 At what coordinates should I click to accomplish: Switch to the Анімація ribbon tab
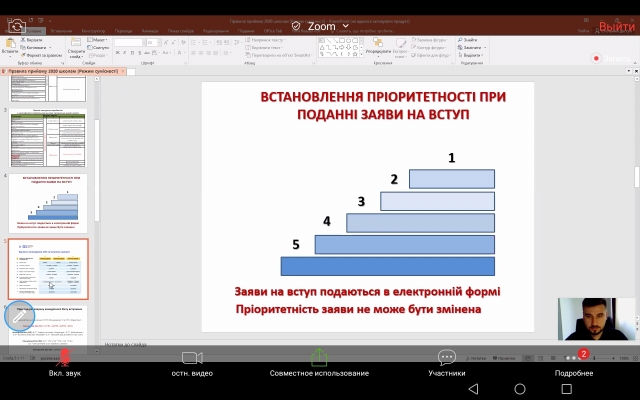pyautogui.click(x=150, y=31)
